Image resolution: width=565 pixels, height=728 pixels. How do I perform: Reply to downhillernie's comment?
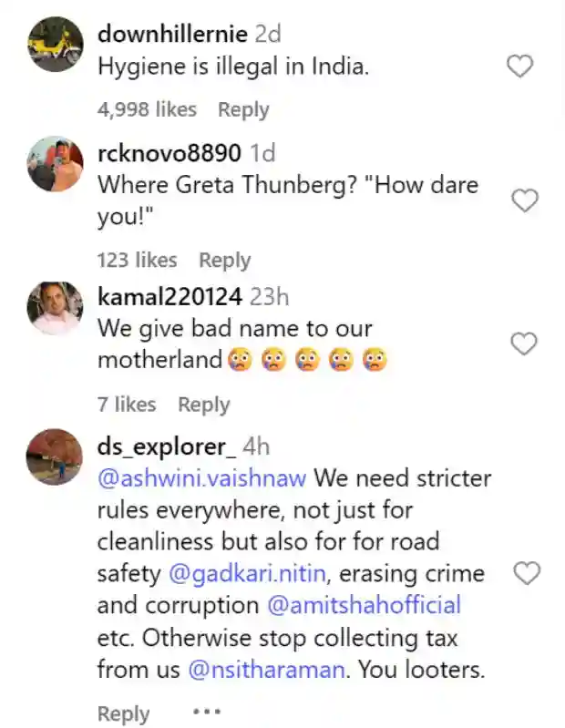coord(243,109)
